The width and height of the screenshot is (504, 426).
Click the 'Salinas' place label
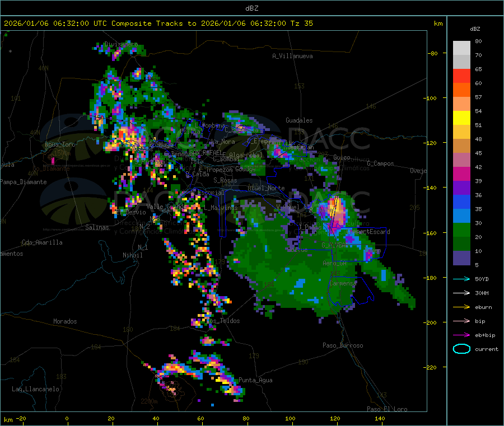(97, 227)
